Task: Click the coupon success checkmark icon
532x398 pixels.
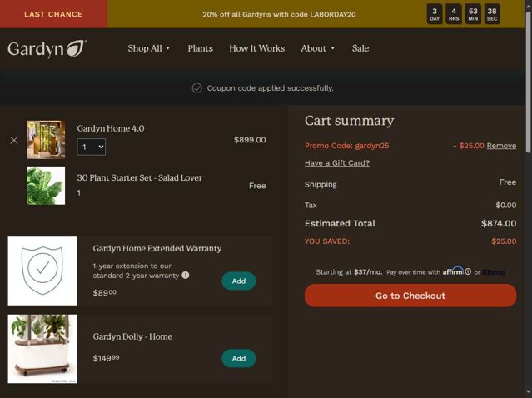Action: point(196,88)
